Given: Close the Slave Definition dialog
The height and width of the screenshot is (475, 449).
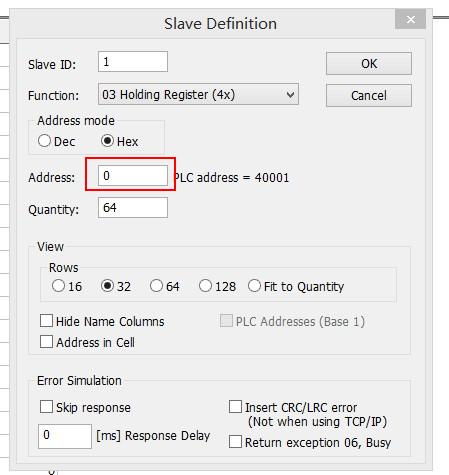Looking at the screenshot, I should 410,20.
